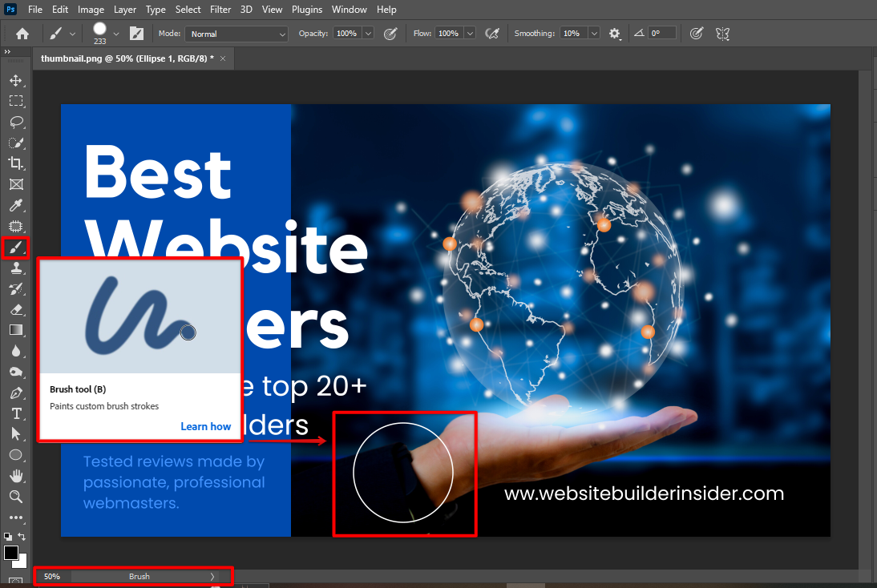Expand the Opacity slider dropdown arrow

(x=368, y=34)
